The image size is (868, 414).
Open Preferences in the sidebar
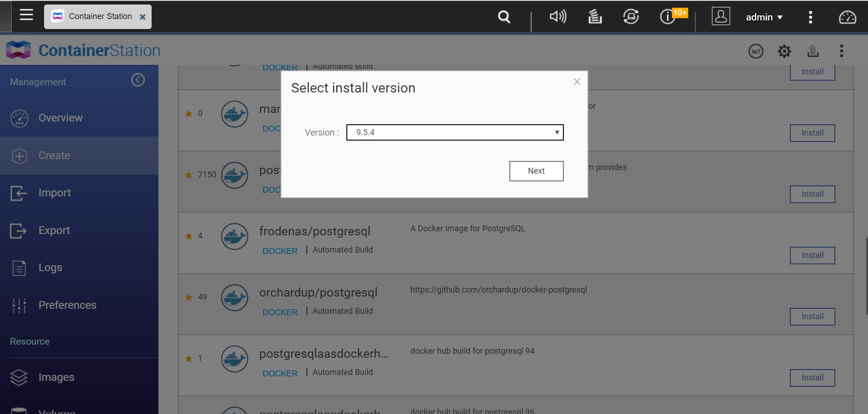point(79,305)
